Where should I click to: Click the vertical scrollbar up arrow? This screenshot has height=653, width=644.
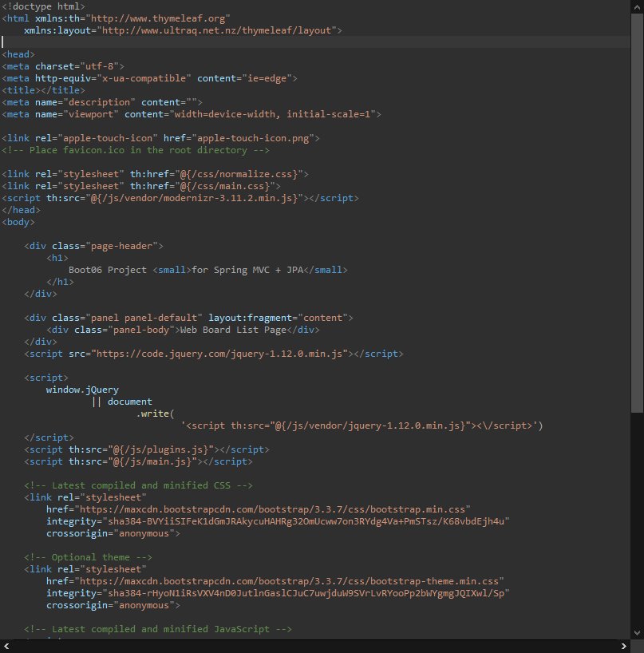637,6
